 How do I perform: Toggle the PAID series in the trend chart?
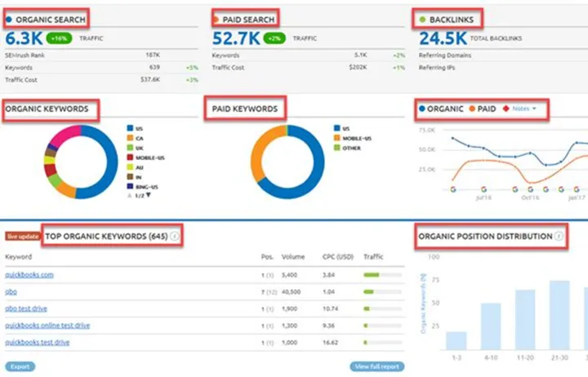(x=483, y=109)
